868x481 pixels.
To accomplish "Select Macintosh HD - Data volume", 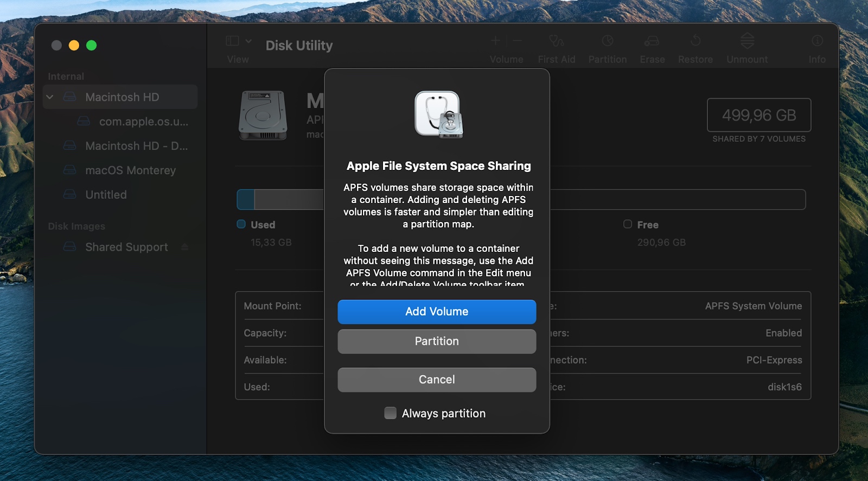I will point(136,146).
